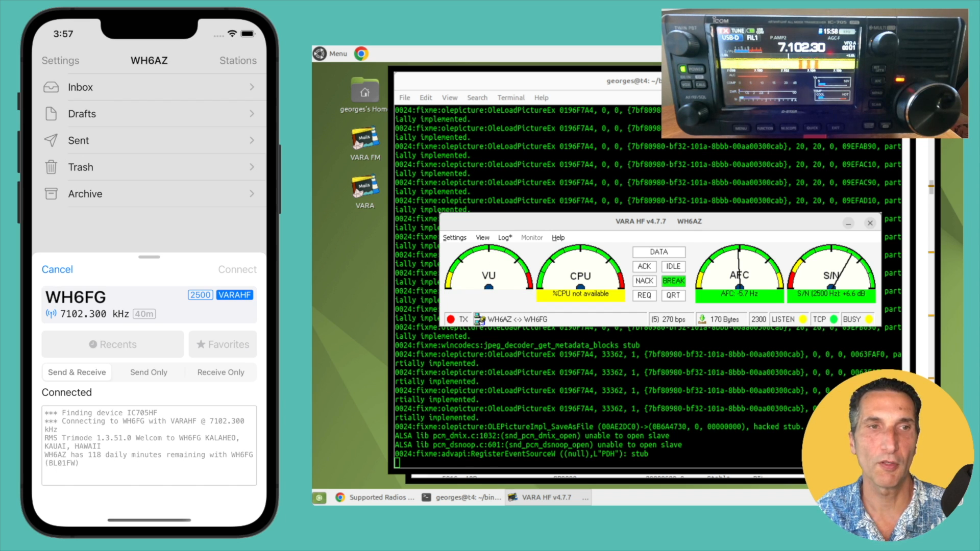Click the green TCP indicator light
The height and width of the screenshot is (551, 980).
point(834,319)
